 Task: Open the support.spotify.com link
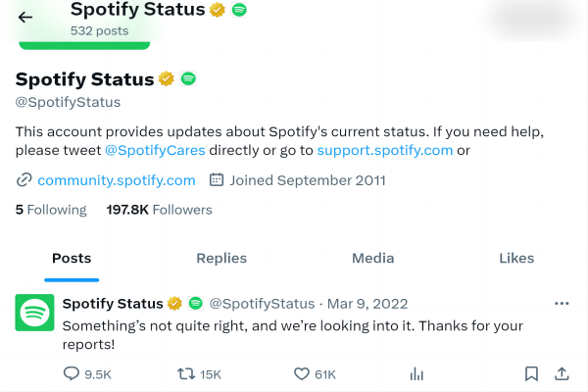tap(385, 150)
